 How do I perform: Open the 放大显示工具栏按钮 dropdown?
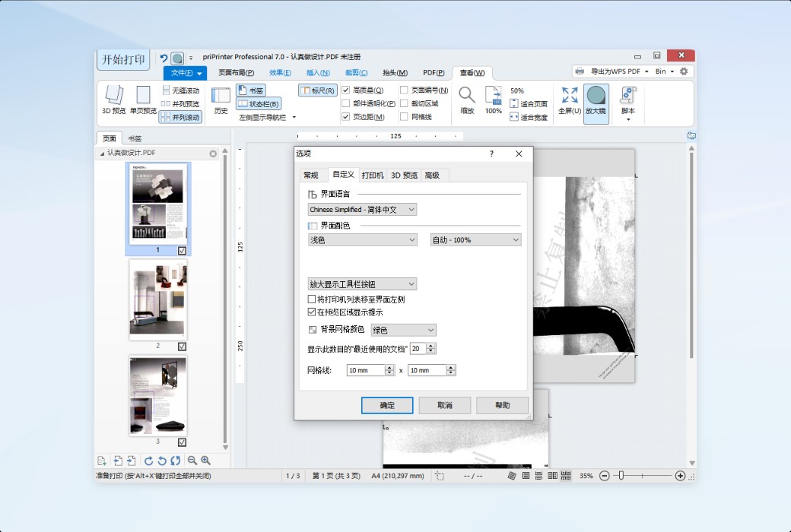362,284
